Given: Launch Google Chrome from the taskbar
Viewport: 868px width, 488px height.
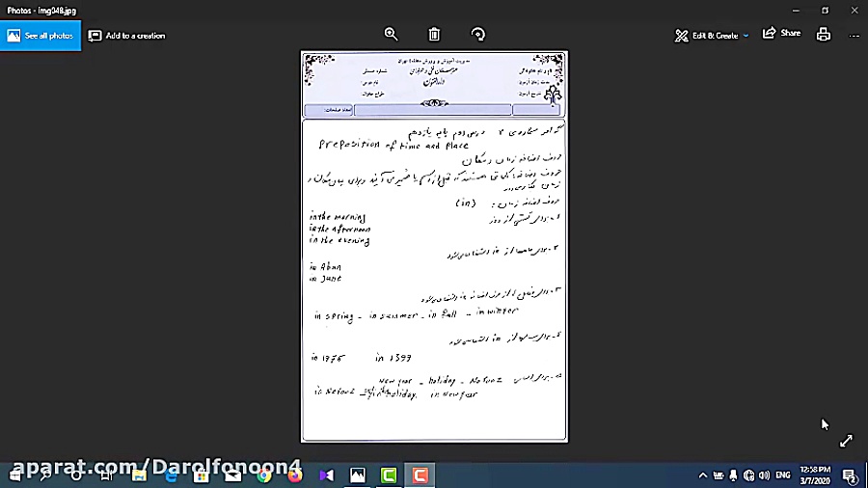Looking at the screenshot, I should tap(264, 475).
